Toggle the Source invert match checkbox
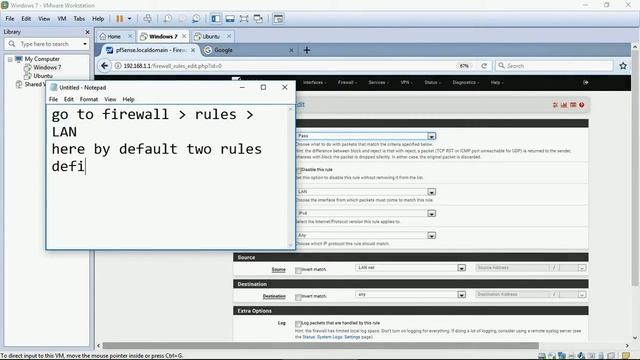640x360 pixels. pyautogui.click(x=298, y=270)
